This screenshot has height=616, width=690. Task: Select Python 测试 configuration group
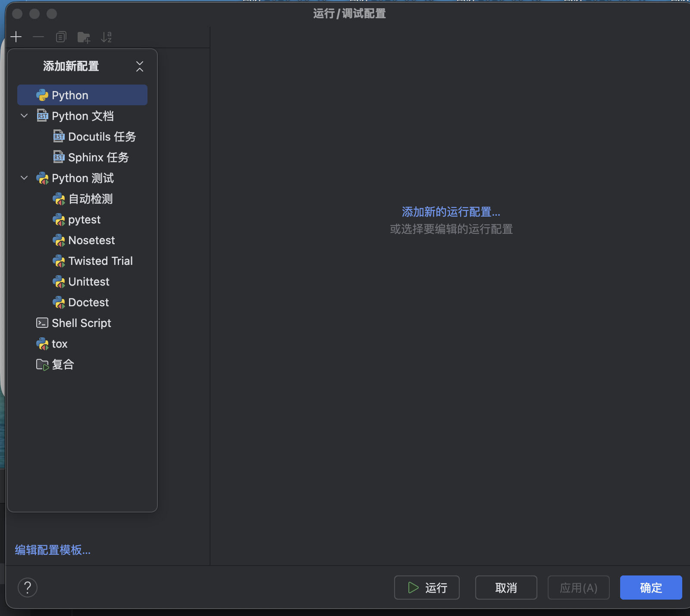coord(82,178)
